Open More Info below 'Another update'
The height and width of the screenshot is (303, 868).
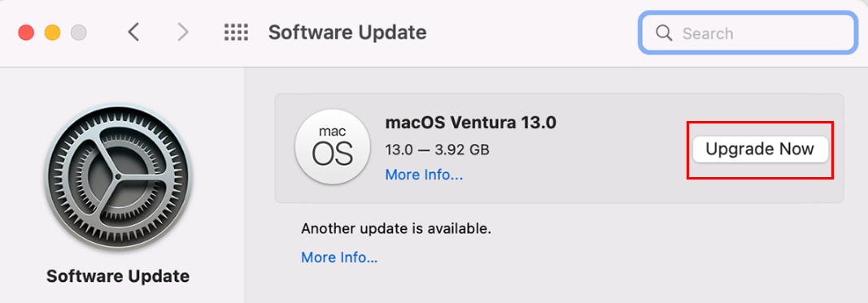click(339, 258)
